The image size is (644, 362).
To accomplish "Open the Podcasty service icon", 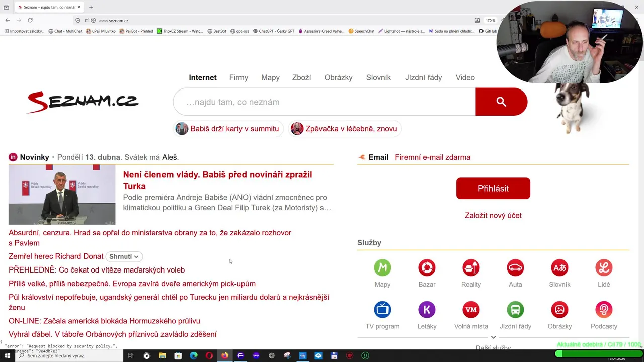I will [x=604, y=310].
